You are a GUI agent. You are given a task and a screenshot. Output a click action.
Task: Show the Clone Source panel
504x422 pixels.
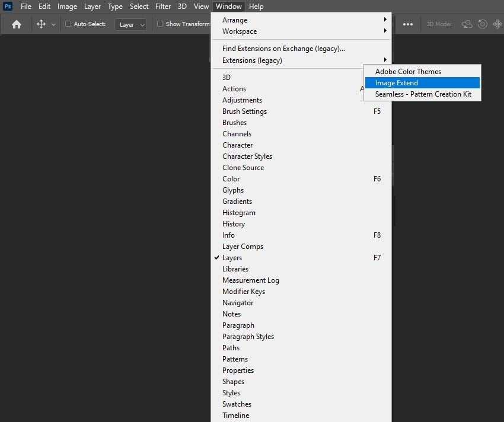pos(301,168)
